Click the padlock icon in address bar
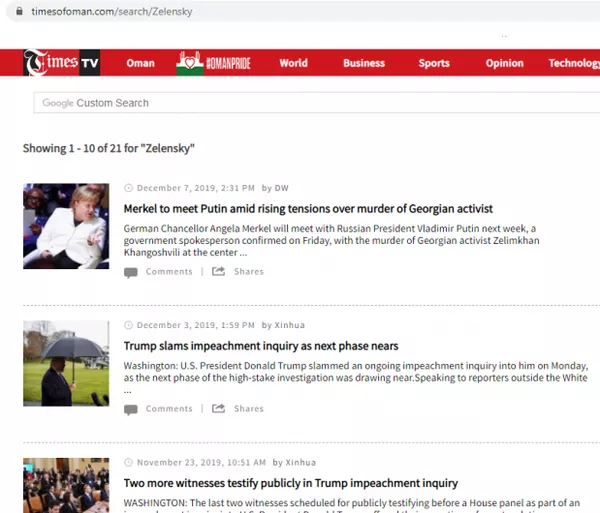 click(x=19, y=11)
